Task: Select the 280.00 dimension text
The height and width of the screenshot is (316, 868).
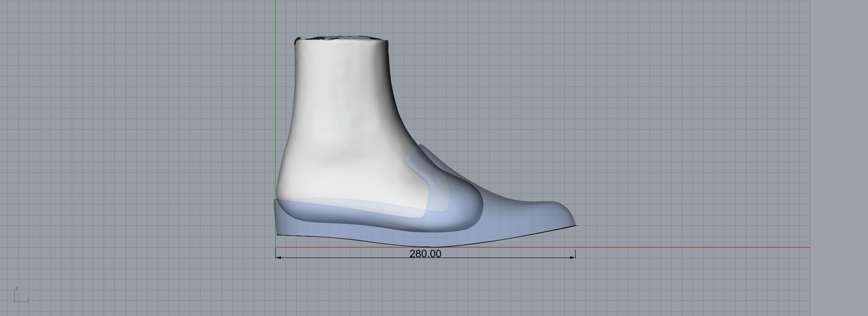Action: click(x=425, y=254)
